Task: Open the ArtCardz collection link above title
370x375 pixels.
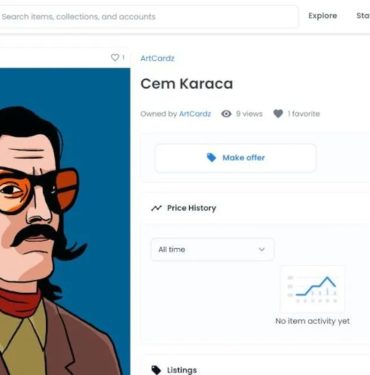Action: pyautogui.click(x=157, y=58)
